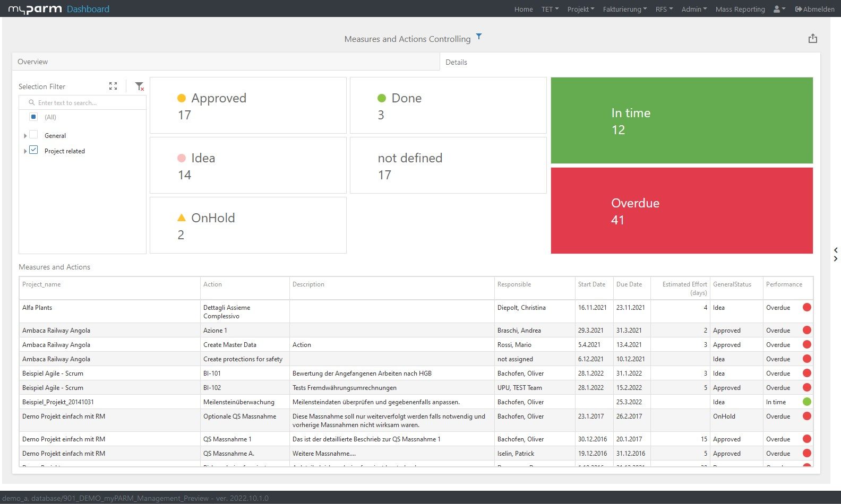Clear the selection filter with funnel-x icon
The image size is (841, 504).
click(x=139, y=86)
